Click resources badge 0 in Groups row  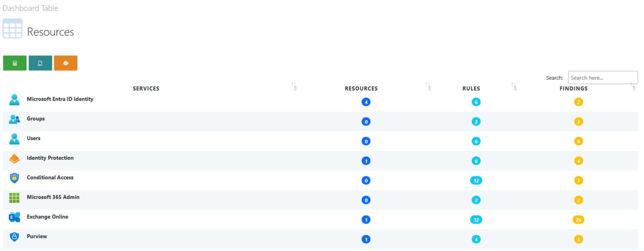point(366,122)
